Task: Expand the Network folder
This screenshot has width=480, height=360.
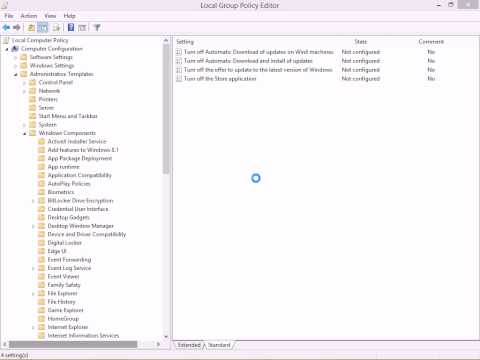Action: click(x=24, y=91)
